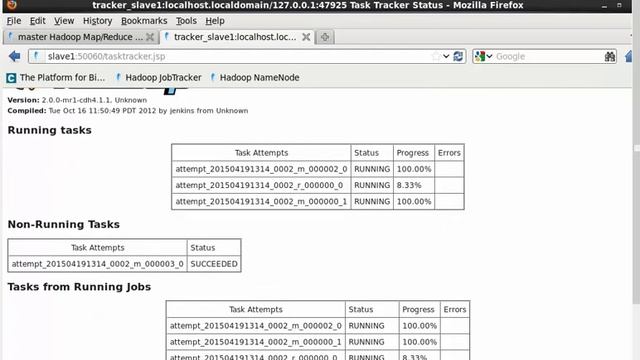Close the master Hadoop Map/Reduce tab
The width and height of the screenshot is (640, 360).
click(x=150, y=37)
